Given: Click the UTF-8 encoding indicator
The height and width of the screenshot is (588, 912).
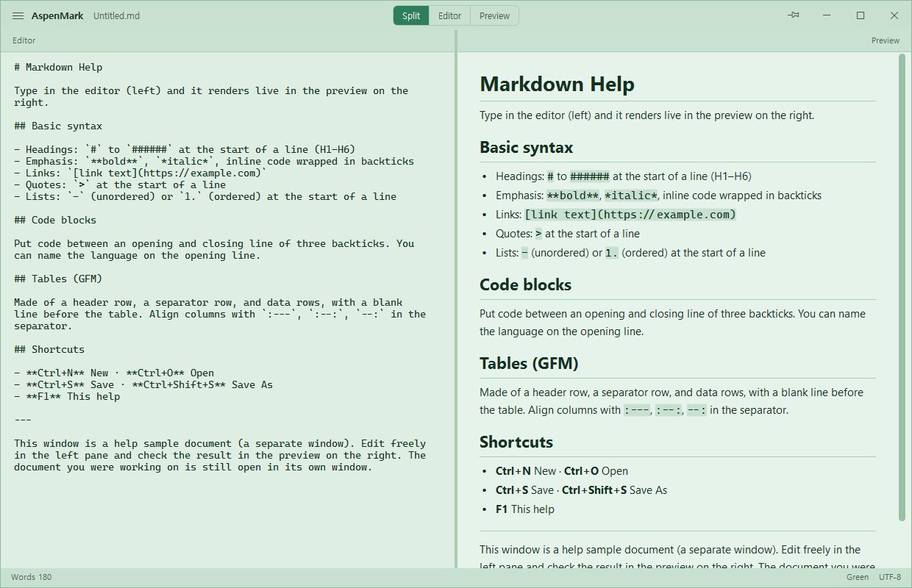Looking at the screenshot, I should (889, 577).
